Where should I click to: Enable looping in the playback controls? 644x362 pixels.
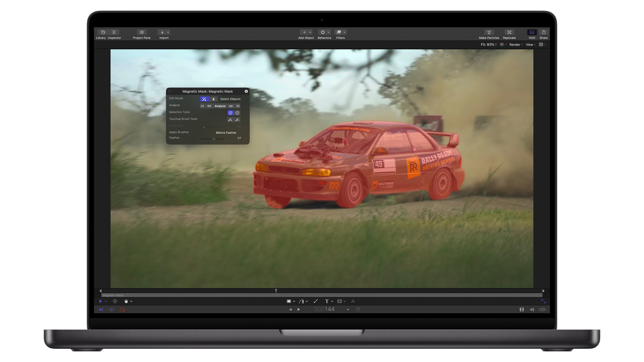112,309
